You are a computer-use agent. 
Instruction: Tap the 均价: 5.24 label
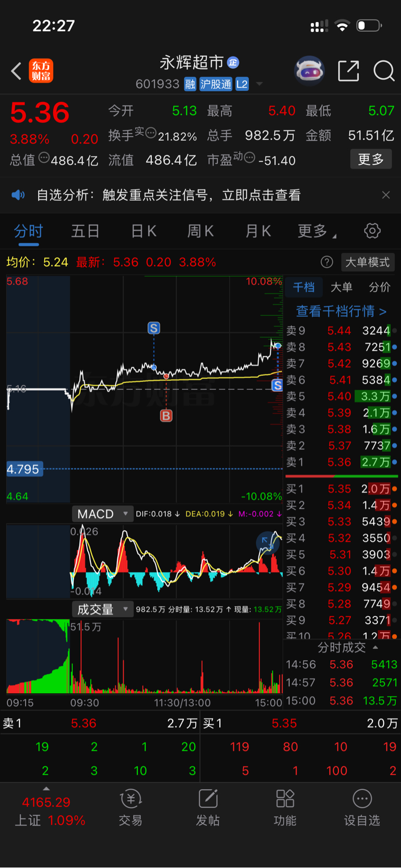[37, 262]
